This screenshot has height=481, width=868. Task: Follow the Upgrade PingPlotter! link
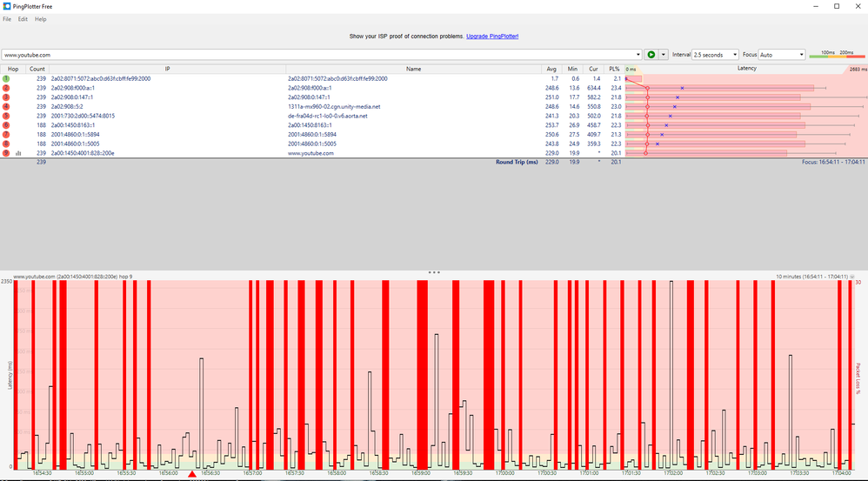[492, 36]
